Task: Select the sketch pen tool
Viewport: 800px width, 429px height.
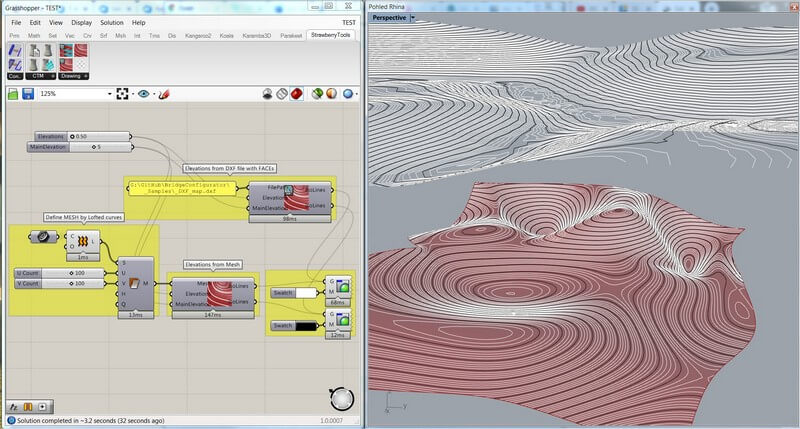Action: coord(163,94)
